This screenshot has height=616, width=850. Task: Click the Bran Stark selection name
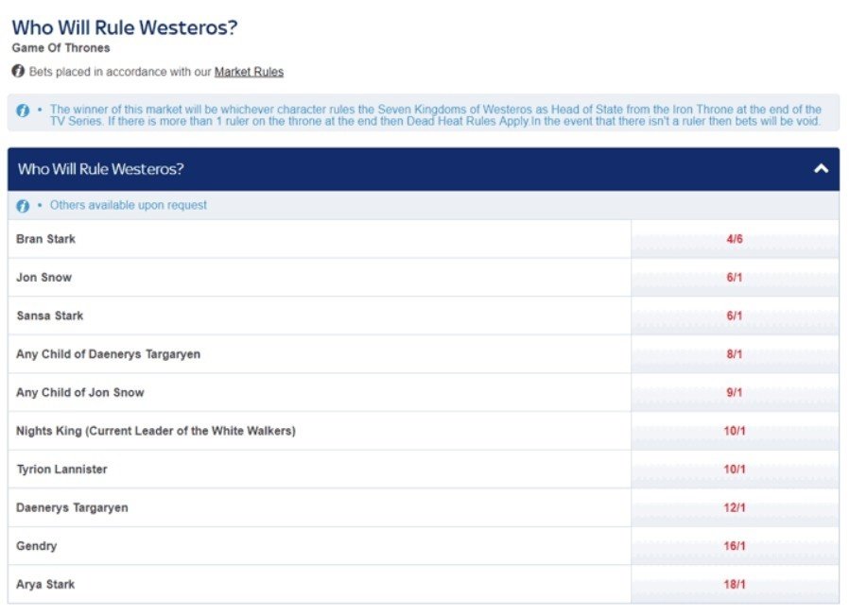coord(45,239)
